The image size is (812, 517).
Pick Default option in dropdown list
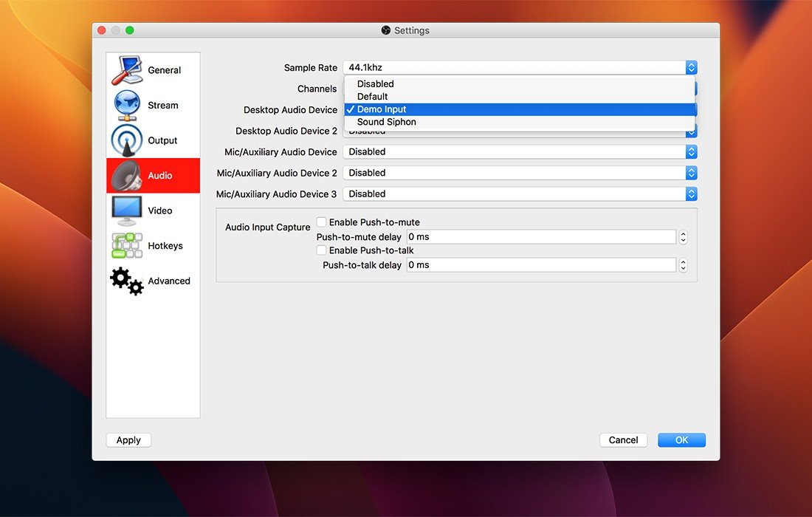[x=373, y=96]
